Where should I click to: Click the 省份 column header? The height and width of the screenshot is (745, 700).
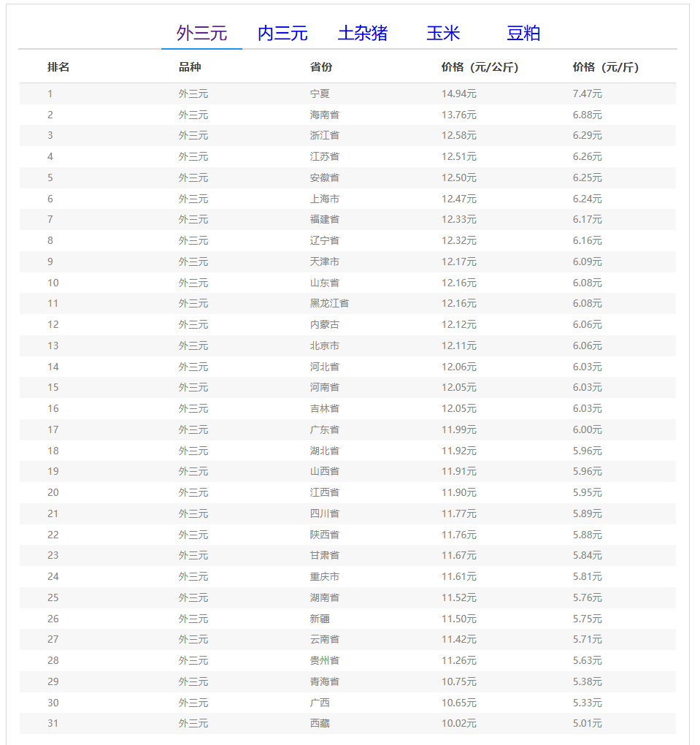[321, 67]
